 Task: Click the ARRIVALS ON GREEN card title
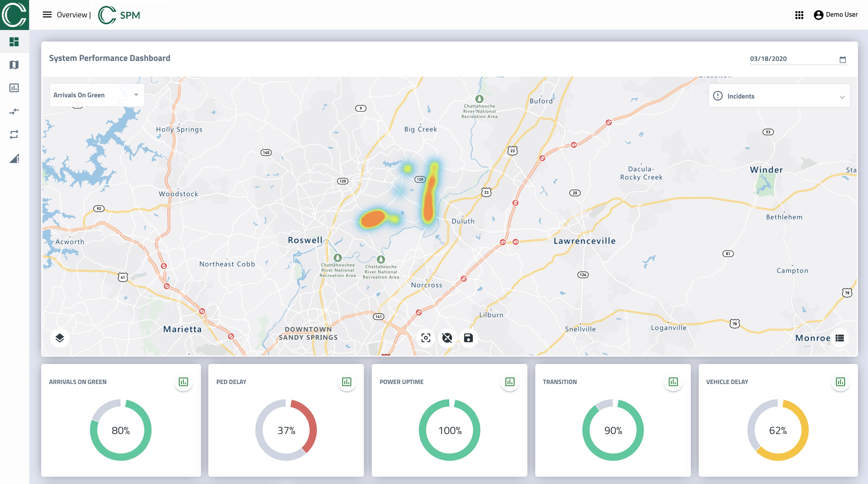tap(78, 382)
